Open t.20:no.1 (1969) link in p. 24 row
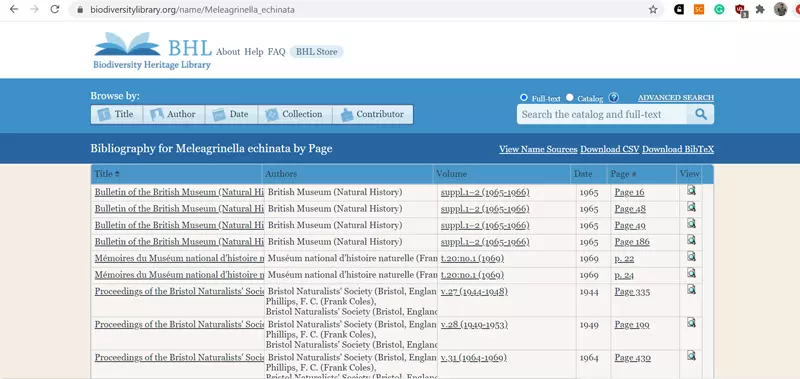The image size is (800, 379). point(472,275)
